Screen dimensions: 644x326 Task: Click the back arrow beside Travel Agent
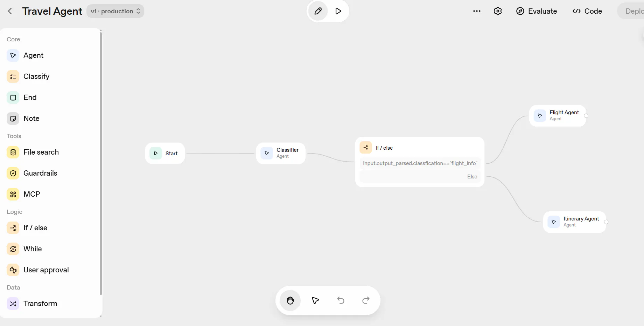(10, 11)
